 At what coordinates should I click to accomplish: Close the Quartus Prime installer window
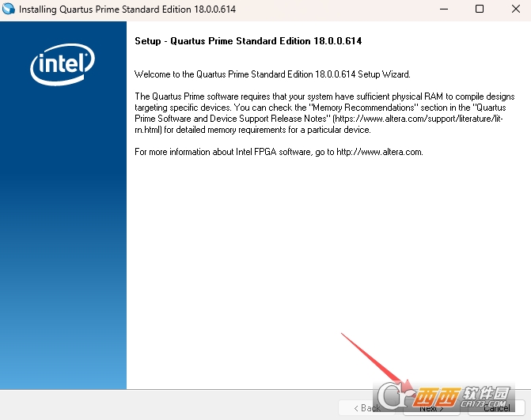[515, 9]
